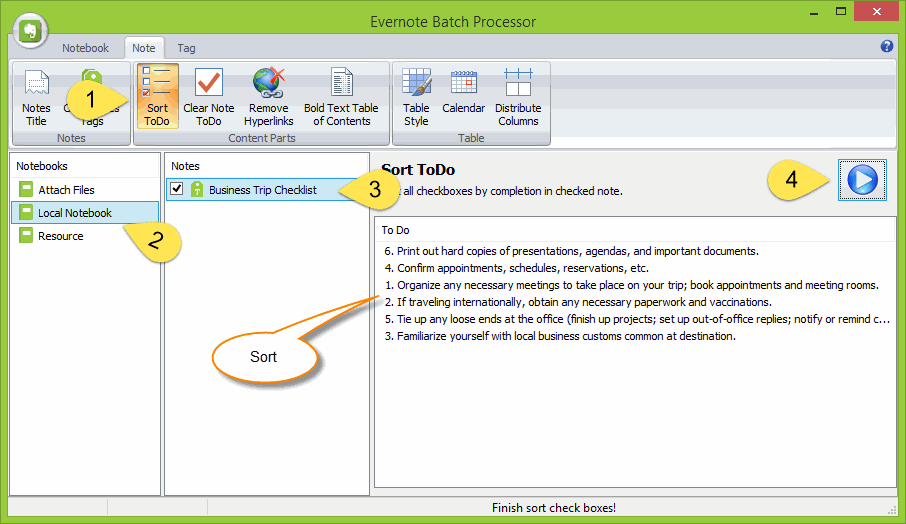906x524 pixels.
Task: Click the Table group label
Action: [471, 138]
